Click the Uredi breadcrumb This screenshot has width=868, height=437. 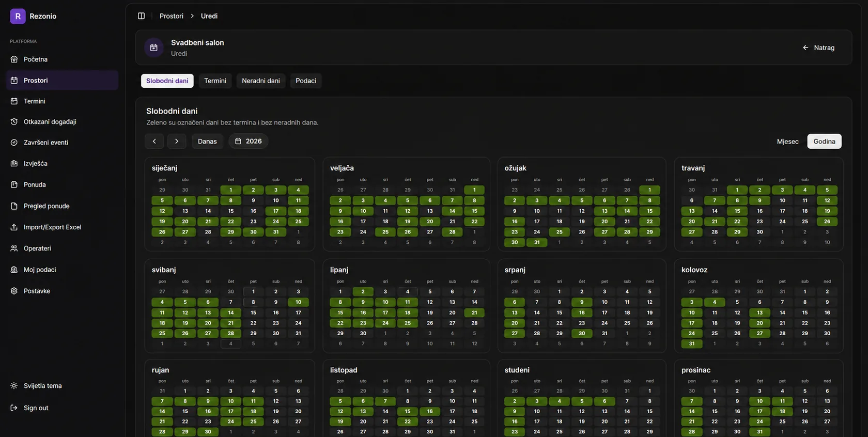coord(209,16)
